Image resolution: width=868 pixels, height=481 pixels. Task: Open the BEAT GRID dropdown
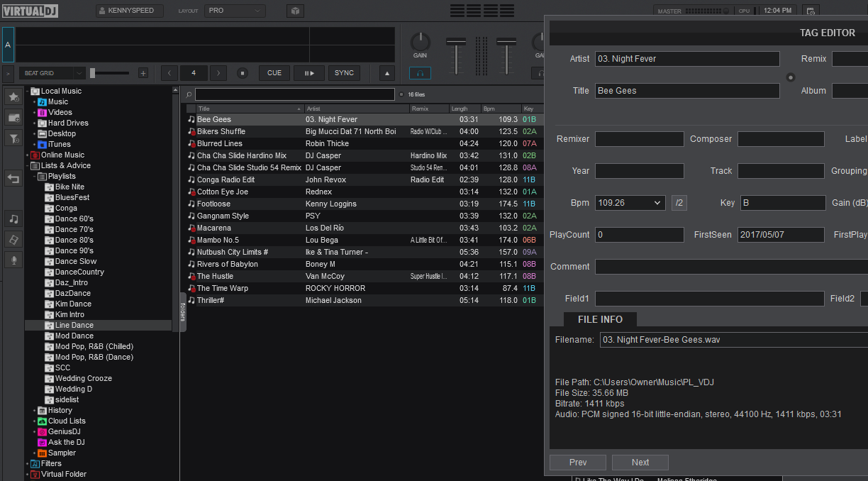click(x=52, y=73)
